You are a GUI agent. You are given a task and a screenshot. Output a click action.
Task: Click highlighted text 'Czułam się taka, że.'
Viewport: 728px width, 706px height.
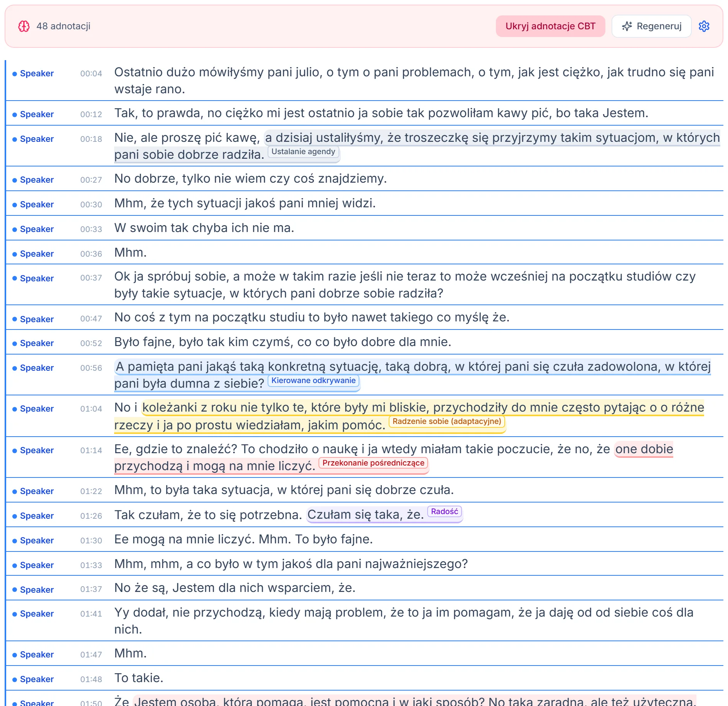tap(366, 514)
